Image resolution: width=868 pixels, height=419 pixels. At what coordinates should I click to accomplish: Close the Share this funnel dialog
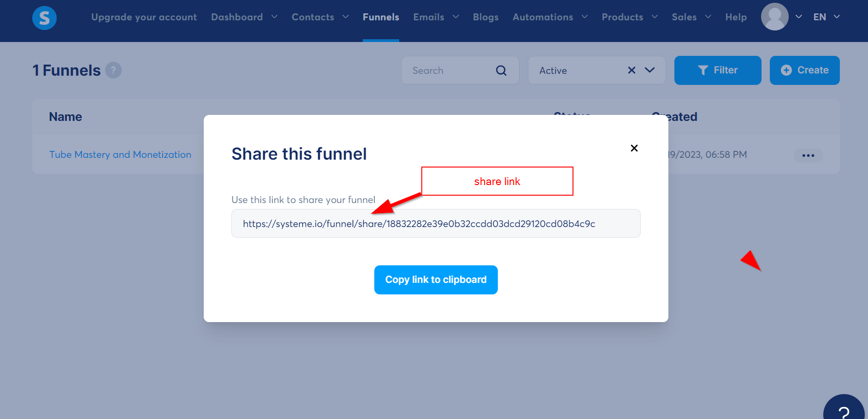(634, 148)
